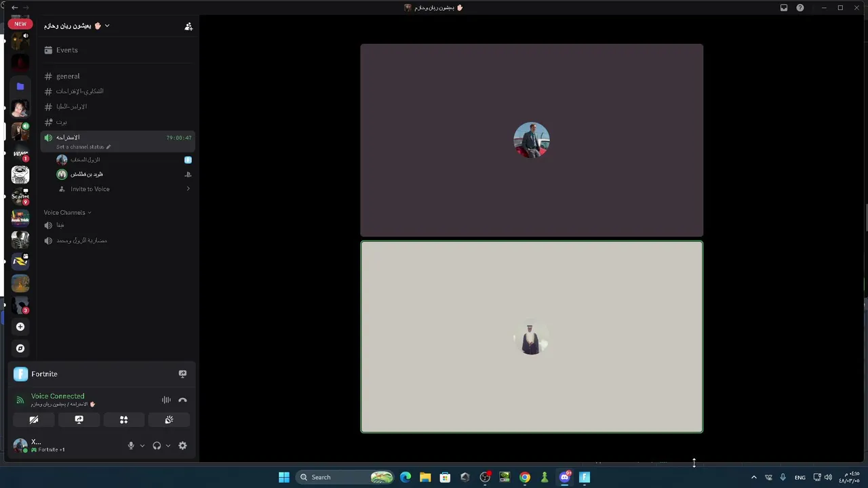This screenshot has height=488, width=868.
Task: Open the VENOM server icon
Action: point(20,152)
